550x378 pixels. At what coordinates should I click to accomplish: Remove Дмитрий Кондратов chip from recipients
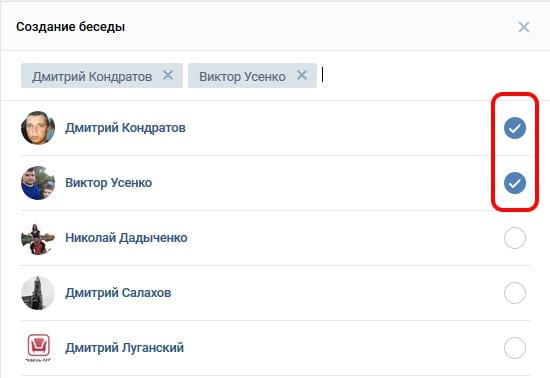[x=168, y=75]
